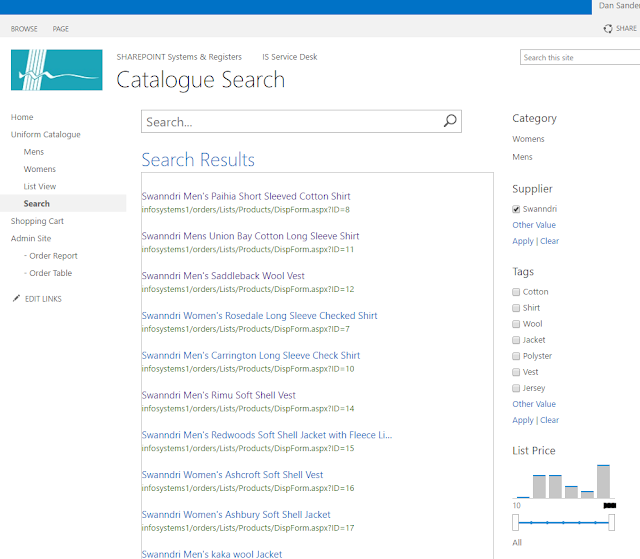Enable the Wool tag filter
The height and width of the screenshot is (559, 640).
click(x=516, y=324)
